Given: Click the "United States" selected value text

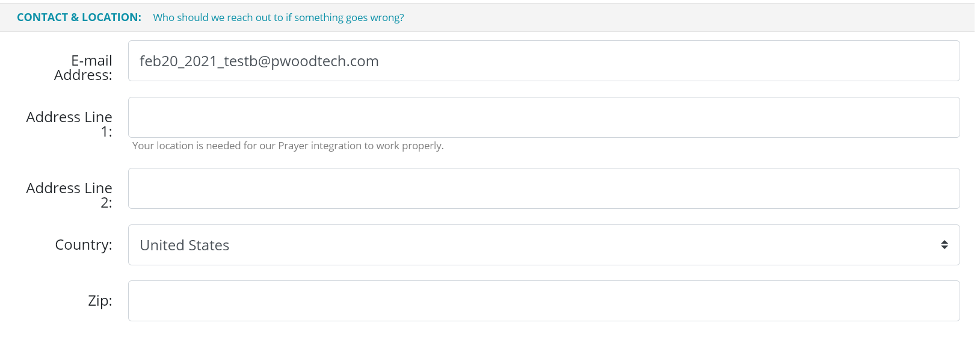Looking at the screenshot, I should 184,245.
